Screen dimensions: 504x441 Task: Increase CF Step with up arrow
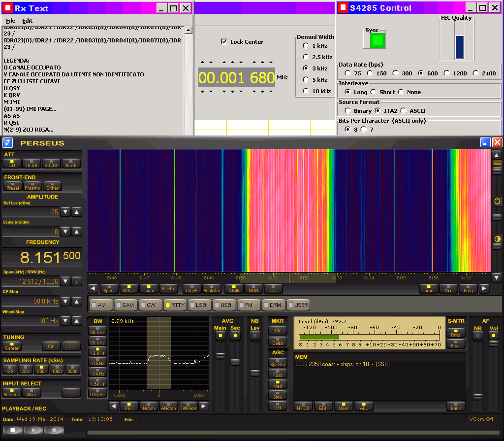77,301
